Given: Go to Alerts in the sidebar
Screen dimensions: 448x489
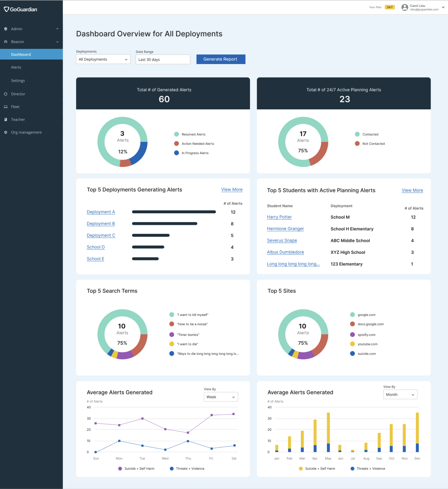Looking at the screenshot, I should point(16,67).
